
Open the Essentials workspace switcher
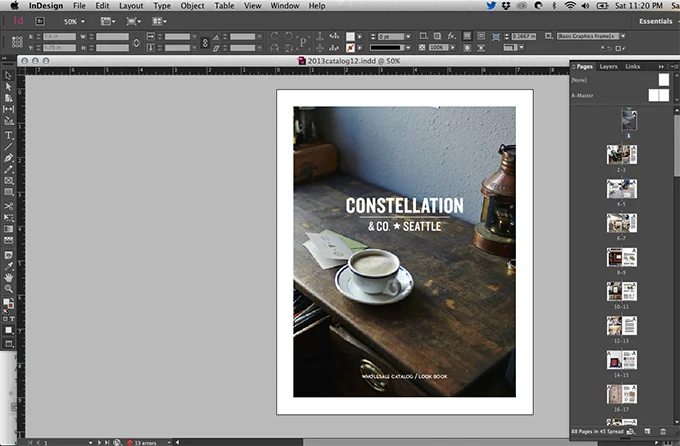click(655, 21)
